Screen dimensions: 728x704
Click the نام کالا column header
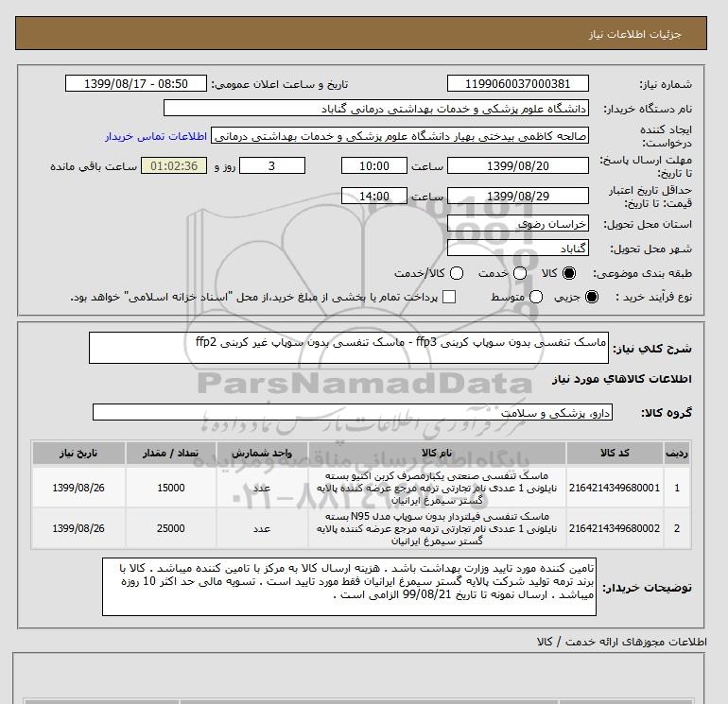[437, 453]
